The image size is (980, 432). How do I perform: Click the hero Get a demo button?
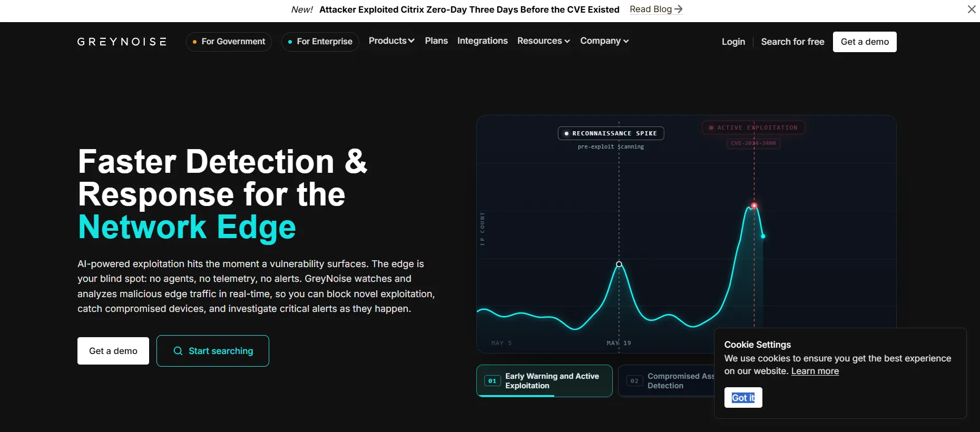point(113,351)
